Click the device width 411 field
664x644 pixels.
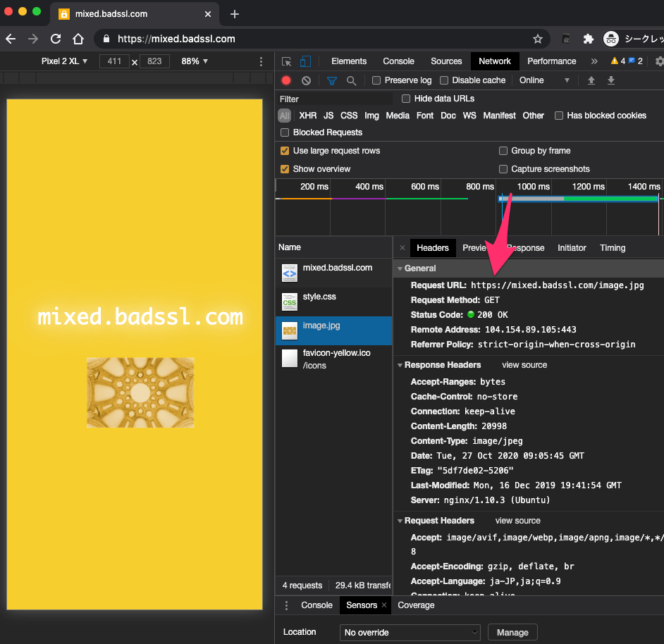[114, 61]
